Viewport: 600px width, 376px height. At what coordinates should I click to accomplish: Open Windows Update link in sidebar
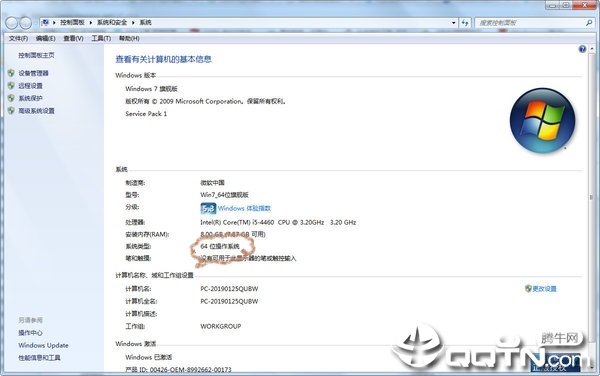pyautogui.click(x=43, y=345)
